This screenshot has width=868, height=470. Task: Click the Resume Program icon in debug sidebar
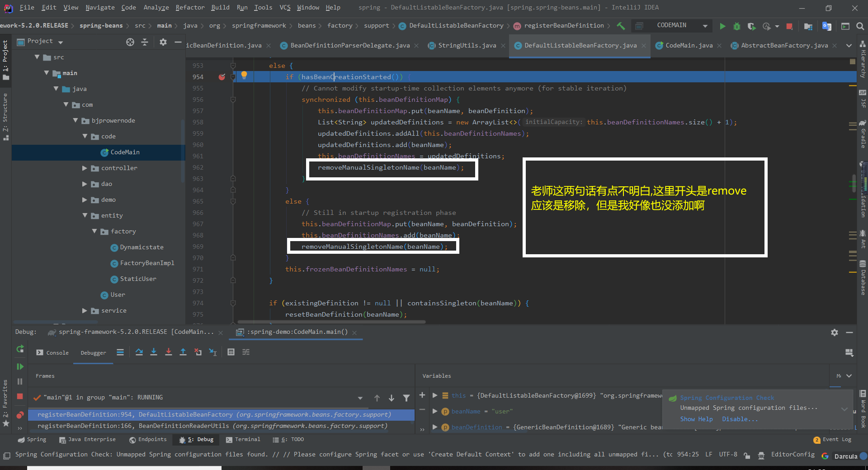pyautogui.click(x=20, y=366)
